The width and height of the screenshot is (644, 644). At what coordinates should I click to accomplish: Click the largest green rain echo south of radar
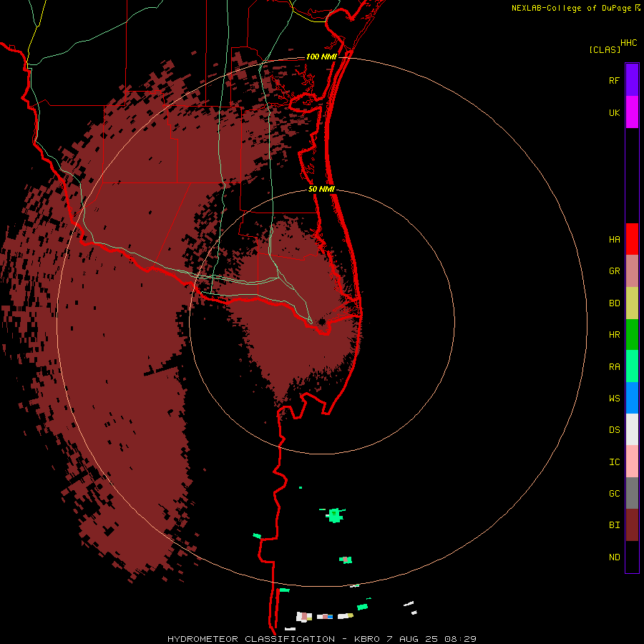[335, 515]
